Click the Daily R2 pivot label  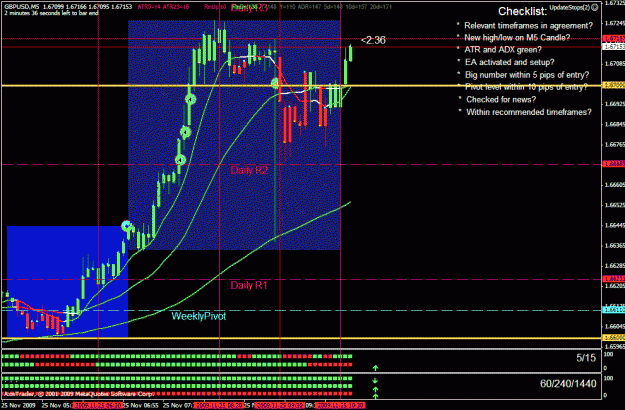pyautogui.click(x=249, y=171)
